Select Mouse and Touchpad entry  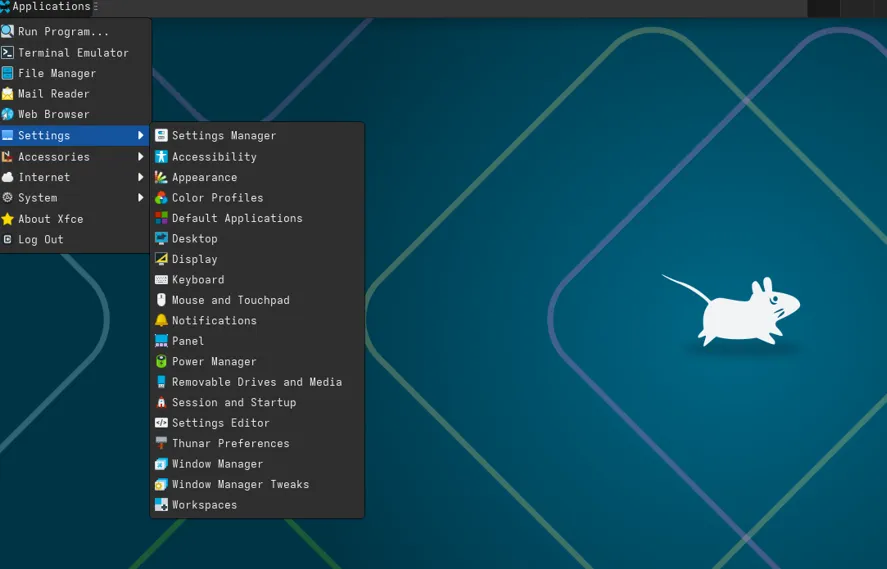click(257, 300)
